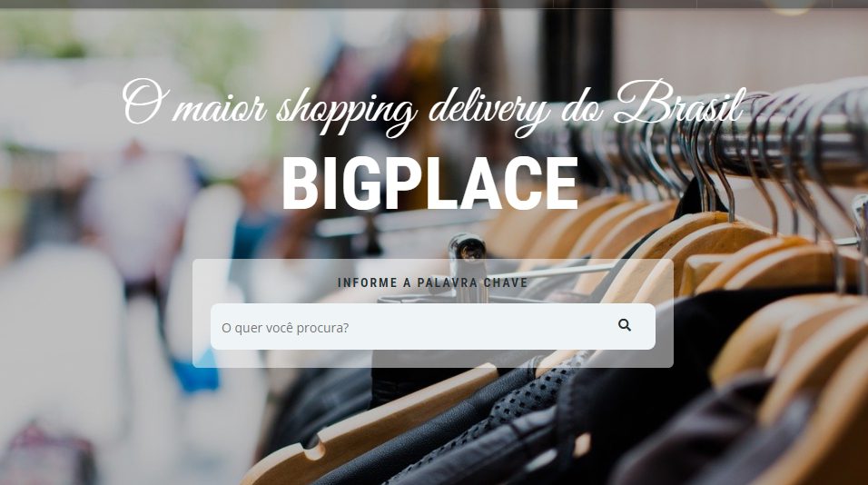Click the 'O maior shopping delivery do Brasil' tagline
Image resolution: width=868 pixels, height=485 pixels.
tap(433, 108)
